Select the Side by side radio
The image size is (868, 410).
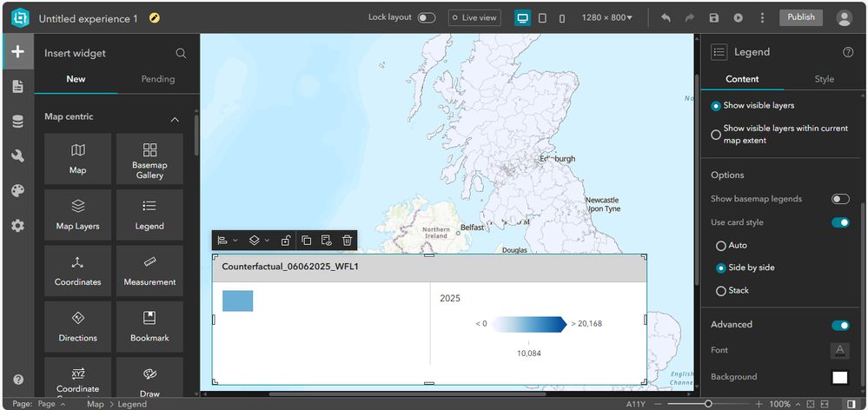(x=721, y=268)
